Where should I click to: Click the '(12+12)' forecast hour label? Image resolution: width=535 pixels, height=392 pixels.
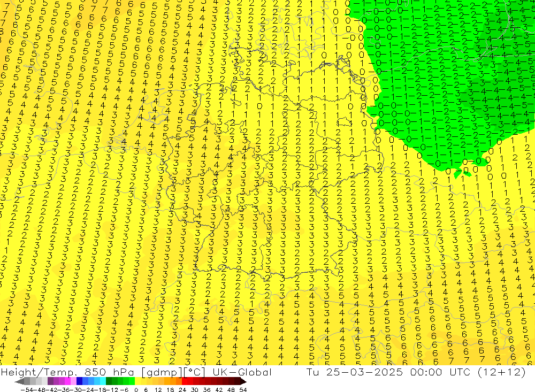point(501,372)
